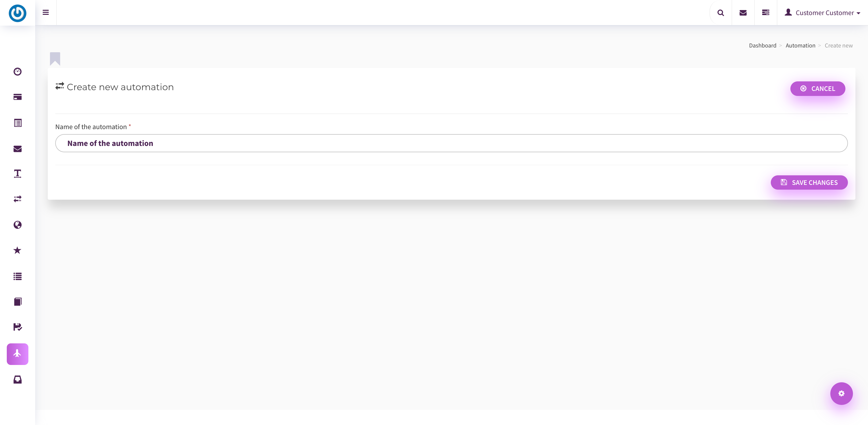Click the globe icon in sidebar
This screenshot has width=868, height=425.
pyautogui.click(x=18, y=225)
